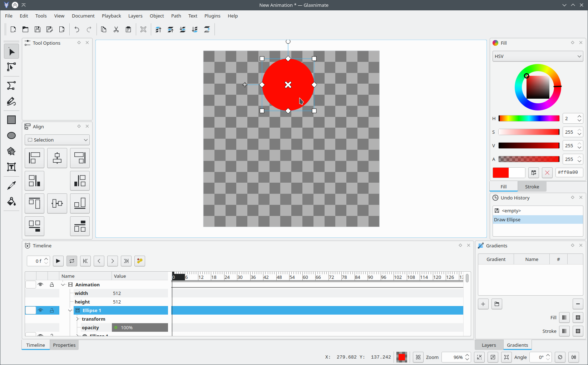Screen dimensions: 588x365
Task: Expand the transform property row
Action: [78, 319]
